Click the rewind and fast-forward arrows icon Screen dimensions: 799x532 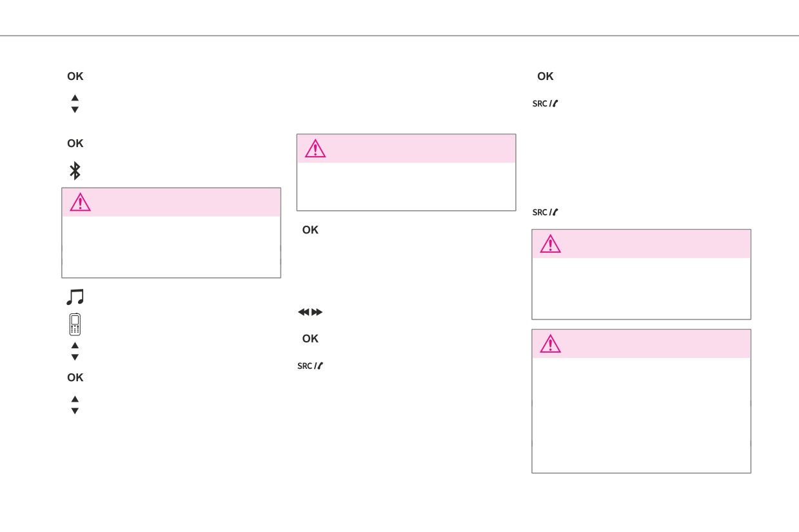point(310,312)
